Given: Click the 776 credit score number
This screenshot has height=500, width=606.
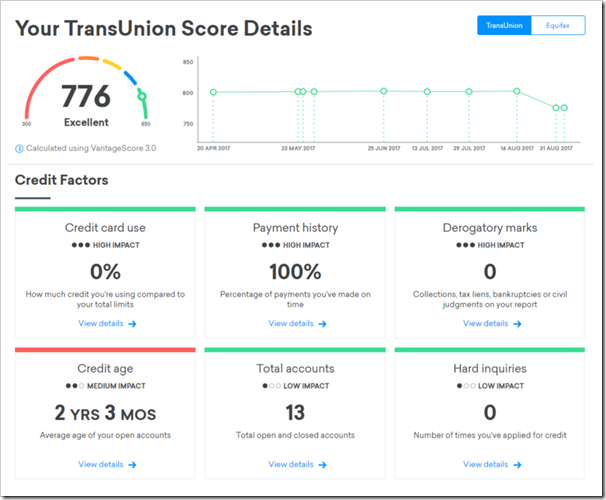Looking at the screenshot, I should [x=86, y=96].
